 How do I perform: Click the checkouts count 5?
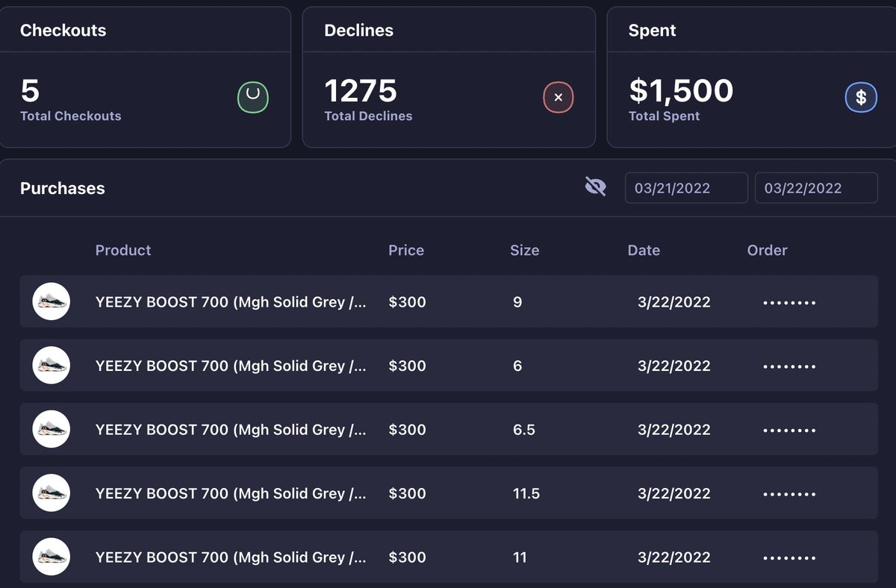click(30, 90)
